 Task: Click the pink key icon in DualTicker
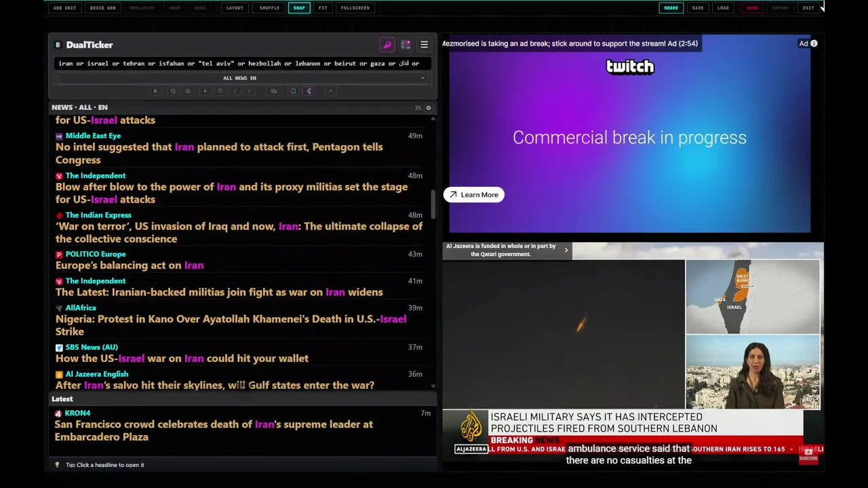point(387,45)
